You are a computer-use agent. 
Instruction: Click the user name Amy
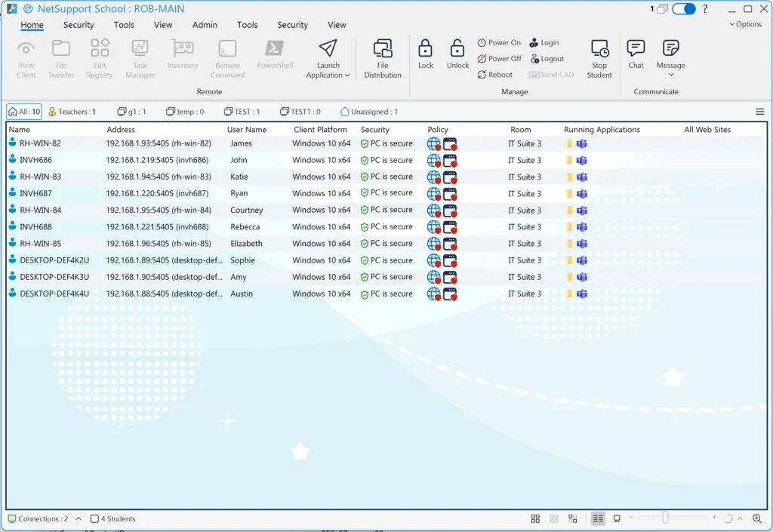[x=238, y=278]
